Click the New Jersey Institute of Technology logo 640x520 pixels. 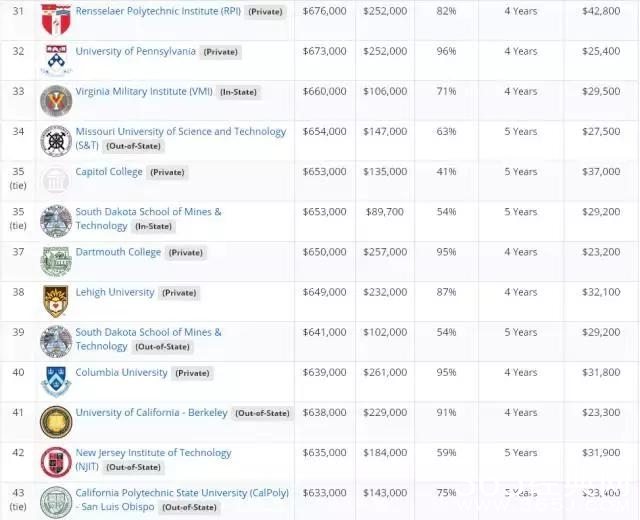point(56,462)
